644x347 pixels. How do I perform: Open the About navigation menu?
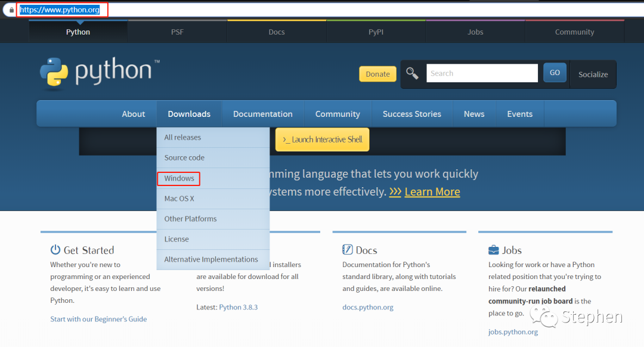click(134, 114)
